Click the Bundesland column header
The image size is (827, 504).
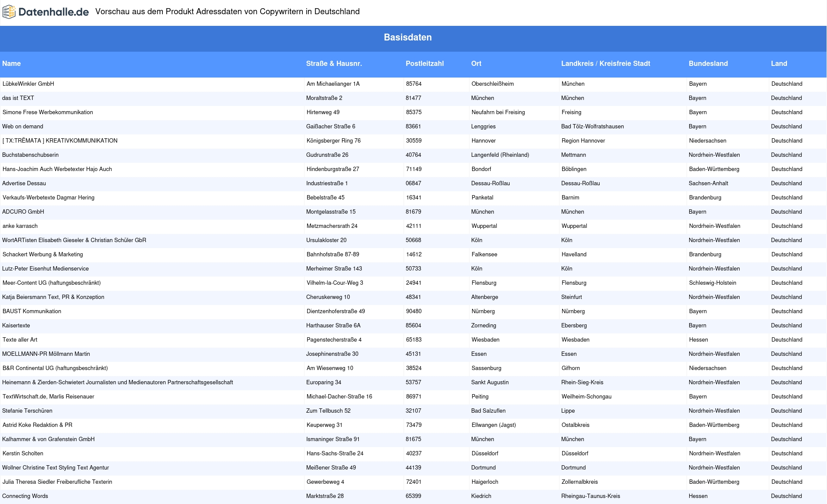click(708, 64)
